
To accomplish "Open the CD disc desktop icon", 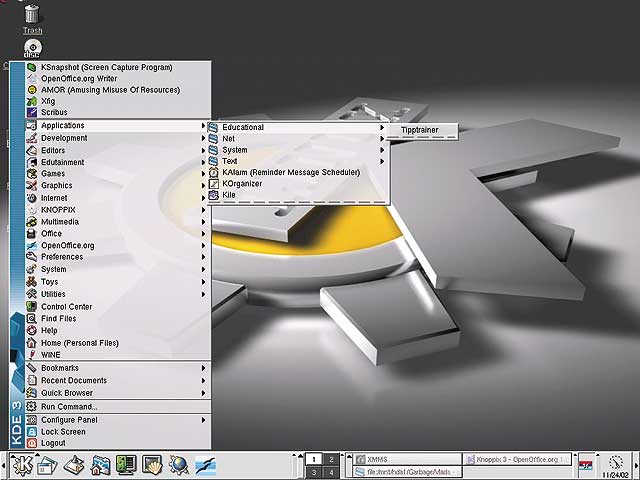I will pos(32,48).
